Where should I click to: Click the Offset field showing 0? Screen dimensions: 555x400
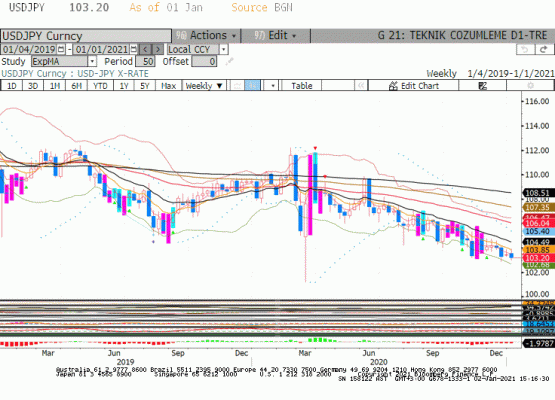pos(204,61)
